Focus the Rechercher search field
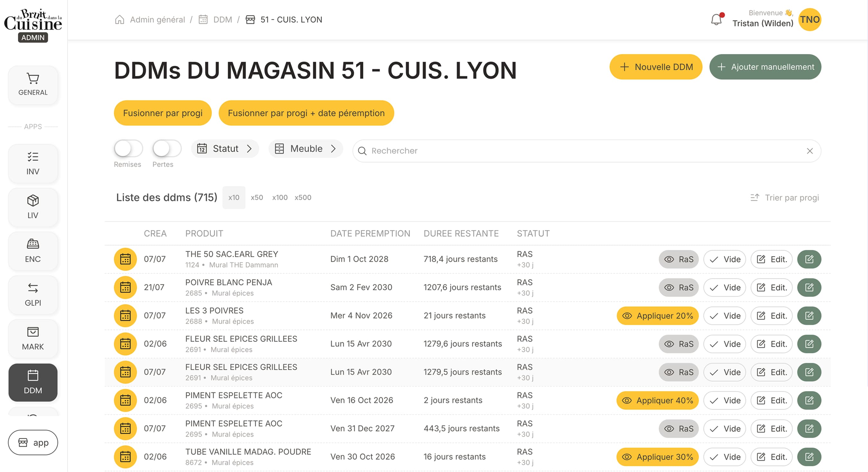Viewport: 868px width, 472px height. (587, 151)
